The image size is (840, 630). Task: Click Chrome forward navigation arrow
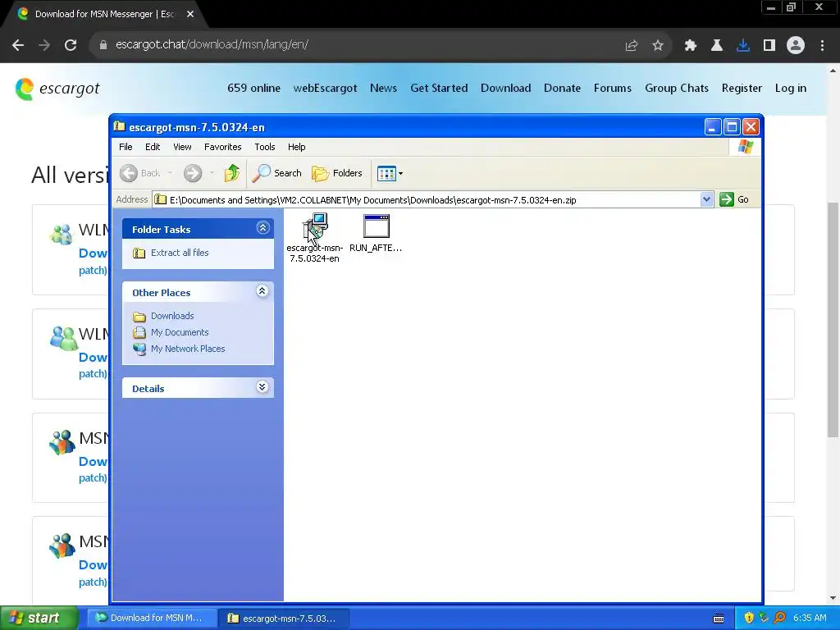click(44, 45)
